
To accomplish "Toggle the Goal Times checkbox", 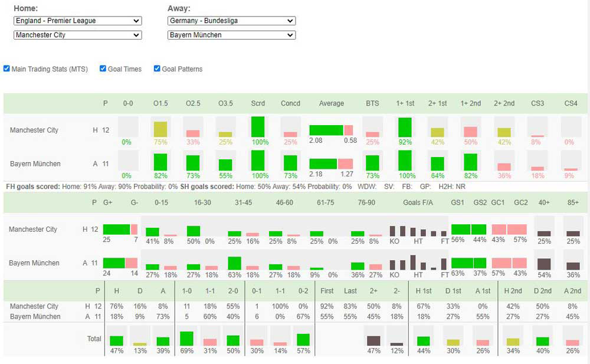I will coord(102,68).
